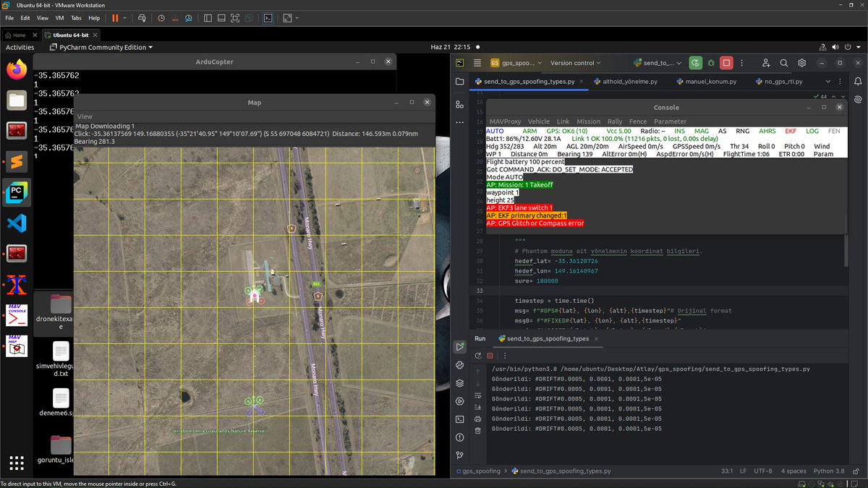
Task: Clear the Run console output with trash icon
Action: point(477,430)
